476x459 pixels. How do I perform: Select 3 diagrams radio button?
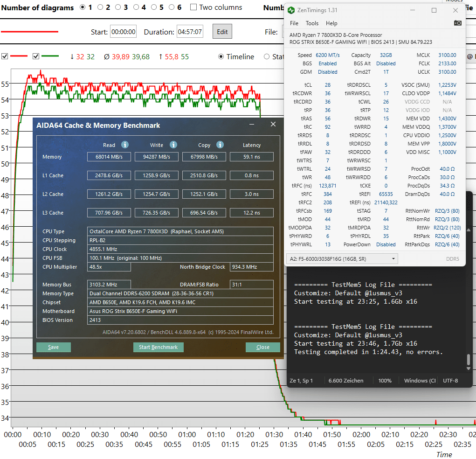pos(118,7)
